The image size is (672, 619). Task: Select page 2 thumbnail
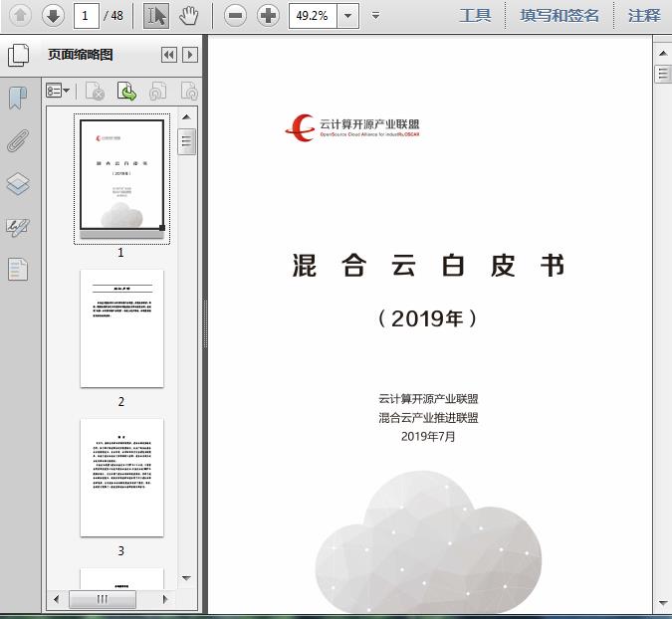[121, 328]
